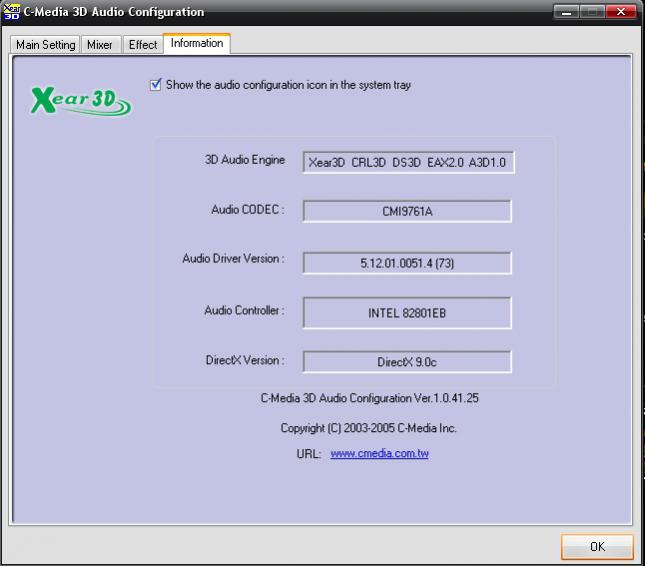Click the Copyright 2003-2005 C-Media text

(369, 428)
